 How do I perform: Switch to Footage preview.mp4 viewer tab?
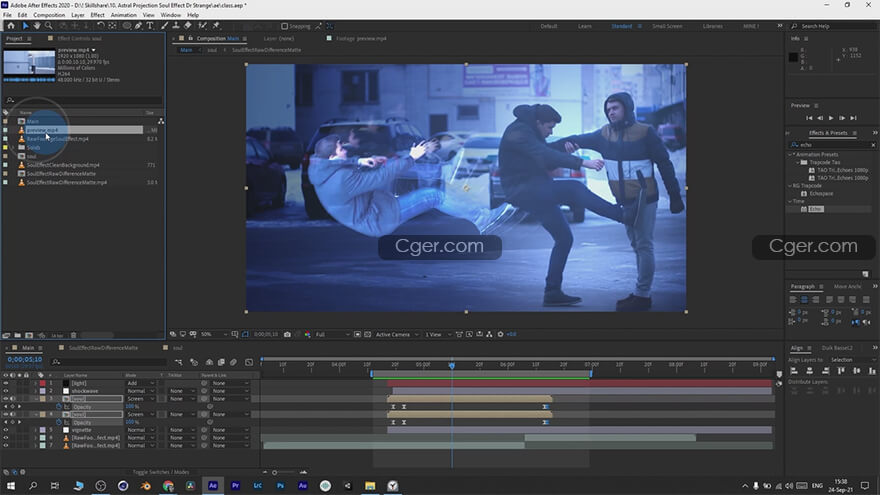click(x=361, y=39)
